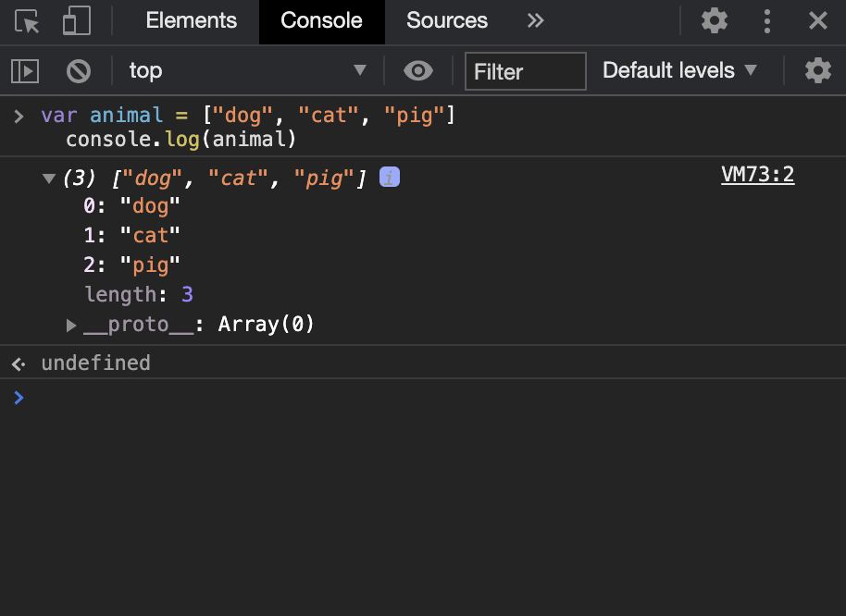Image resolution: width=846 pixels, height=616 pixels.
Task: Select the 2: "pig" entry
Action: (131, 265)
